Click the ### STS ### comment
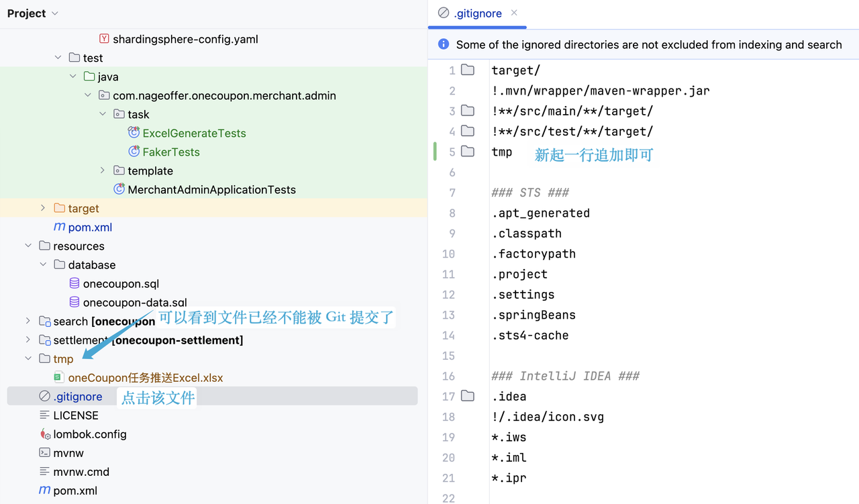Image resolution: width=859 pixels, height=504 pixels. (530, 193)
